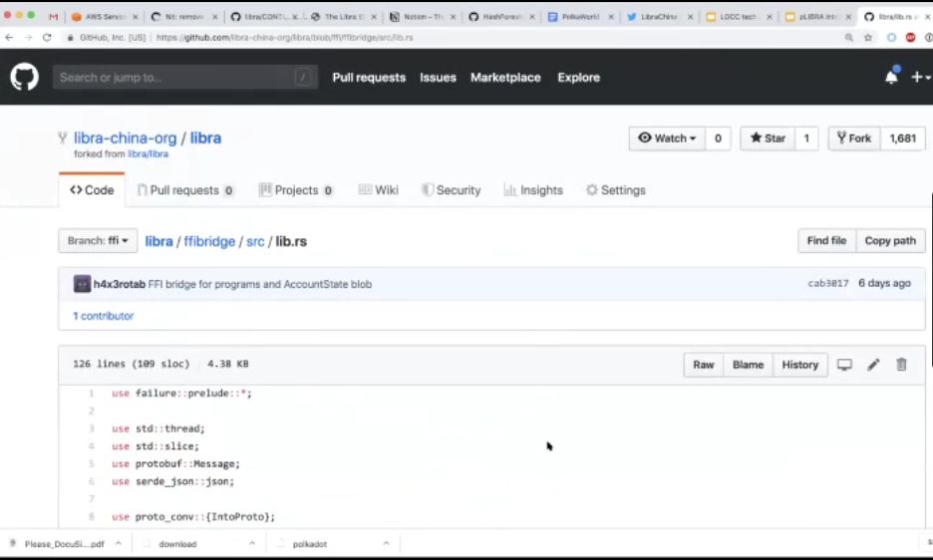This screenshot has height=560, width=933.
Task: Open fork count 1,681
Action: coord(903,139)
